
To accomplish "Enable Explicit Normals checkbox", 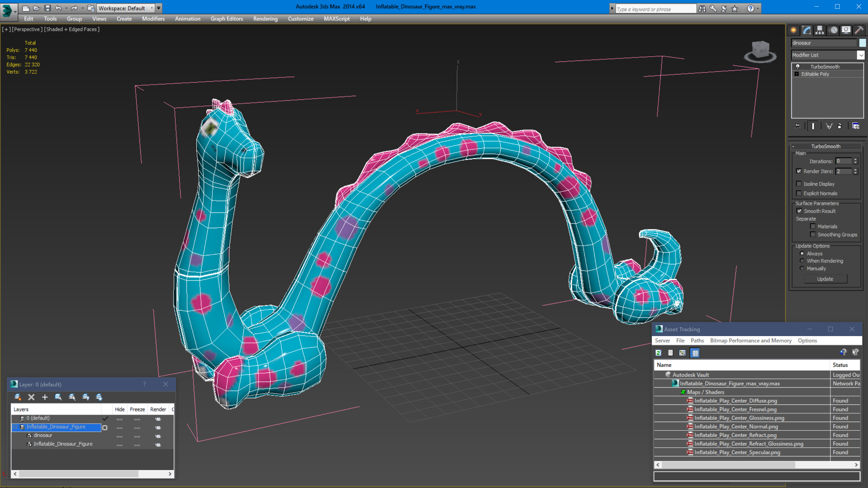I will point(799,193).
